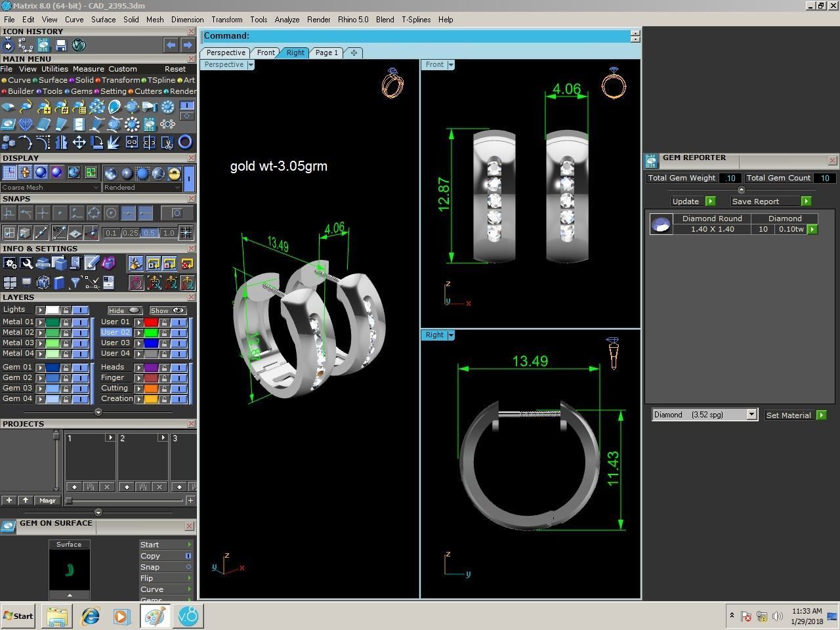Image resolution: width=840 pixels, height=630 pixels.
Task: Click the scissors cut tool icon
Action: pyautogui.click(x=167, y=142)
